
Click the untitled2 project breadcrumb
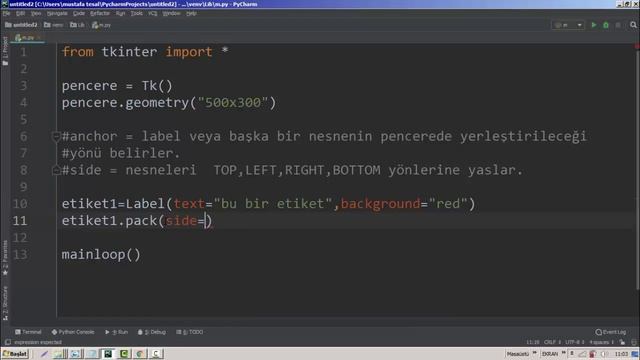coord(21,25)
